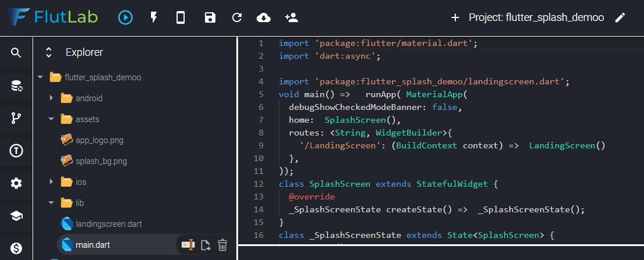Click SplashScreen() on line 7
The height and width of the screenshot is (260, 644).
point(360,120)
